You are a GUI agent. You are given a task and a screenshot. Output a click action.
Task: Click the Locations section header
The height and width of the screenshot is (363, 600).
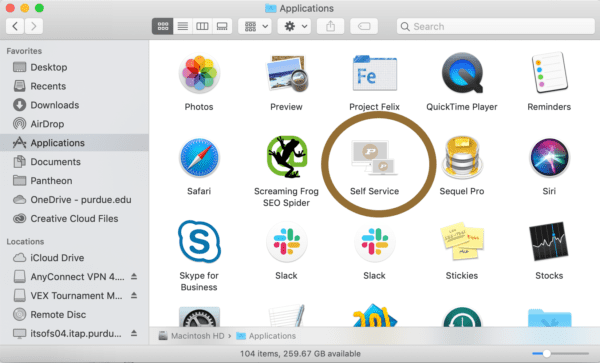click(x=25, y=241)
